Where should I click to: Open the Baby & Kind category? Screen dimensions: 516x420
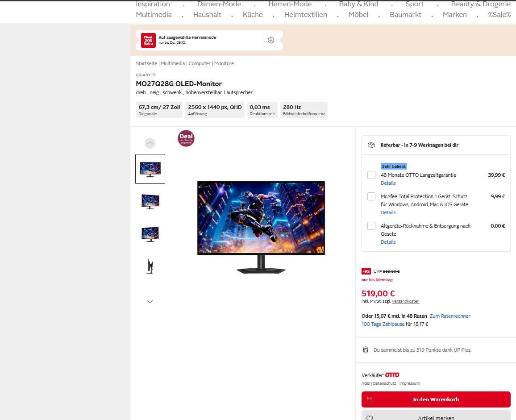[x=359, y=4]
